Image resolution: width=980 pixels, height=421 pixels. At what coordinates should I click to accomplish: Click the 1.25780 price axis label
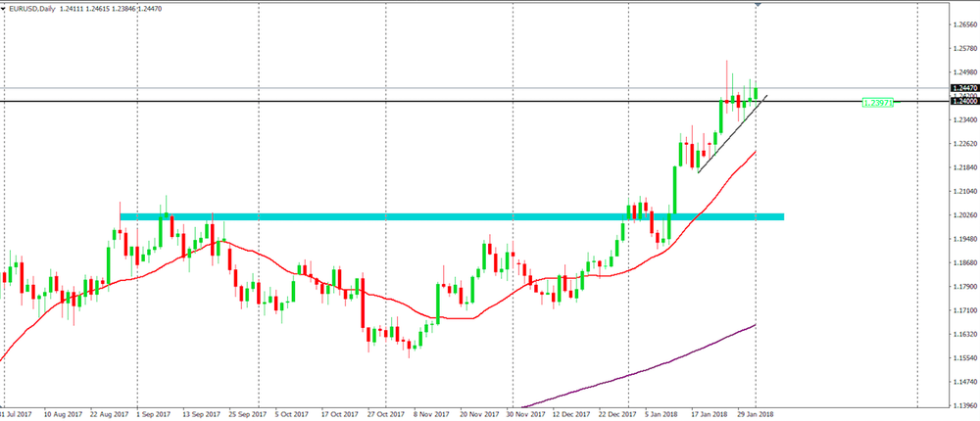point(965,49)
